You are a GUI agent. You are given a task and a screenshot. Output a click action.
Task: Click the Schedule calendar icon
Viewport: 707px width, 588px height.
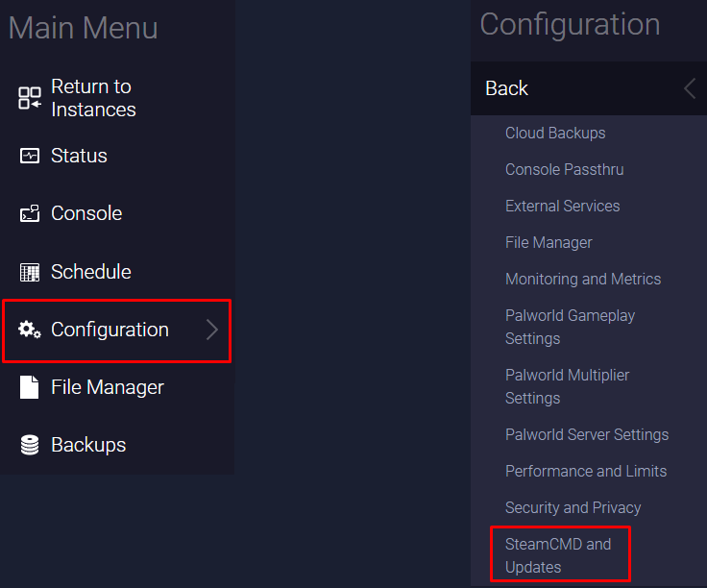point(30,272)
